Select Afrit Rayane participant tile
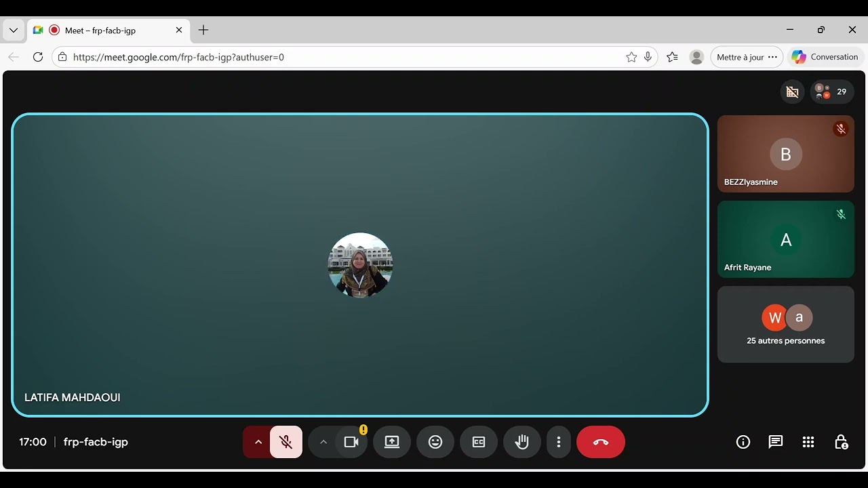Image resolution: width=868 pixels, height=488 pixels. click(x=786, y=239)
